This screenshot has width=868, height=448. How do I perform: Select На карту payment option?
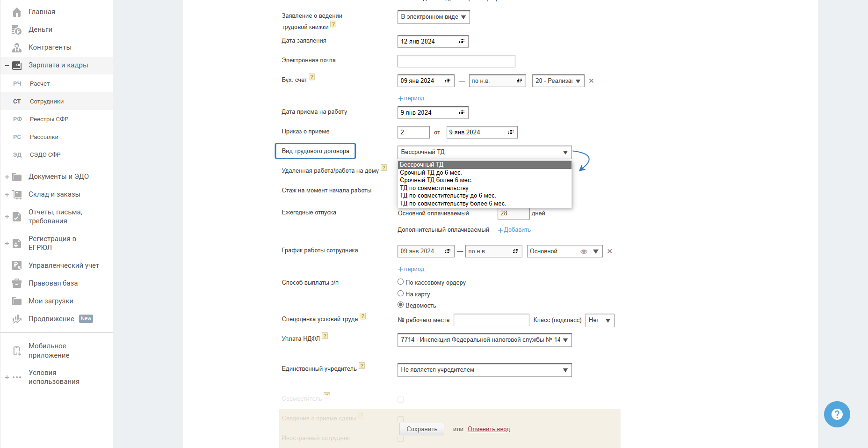point(401,294)
